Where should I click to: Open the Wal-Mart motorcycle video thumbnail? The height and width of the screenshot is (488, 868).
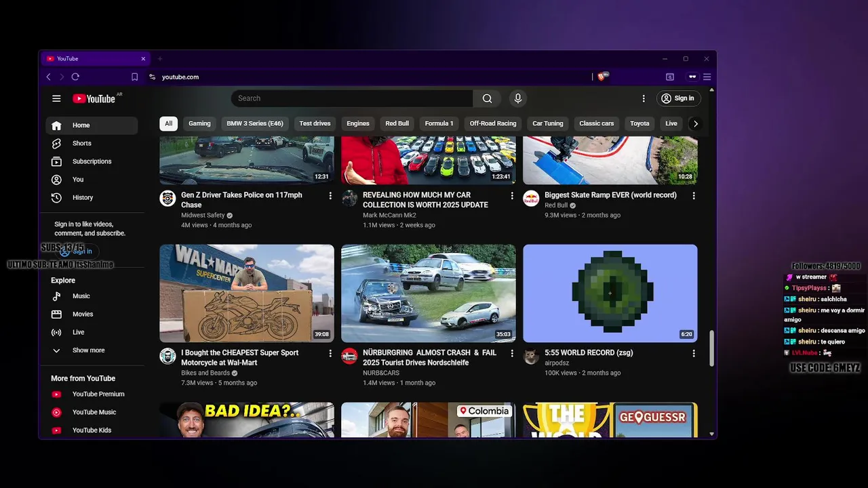pos(247,293)
